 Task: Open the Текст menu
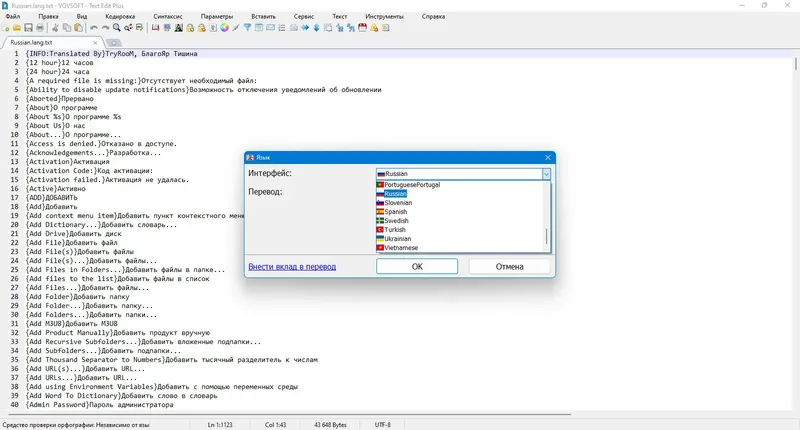339,16
